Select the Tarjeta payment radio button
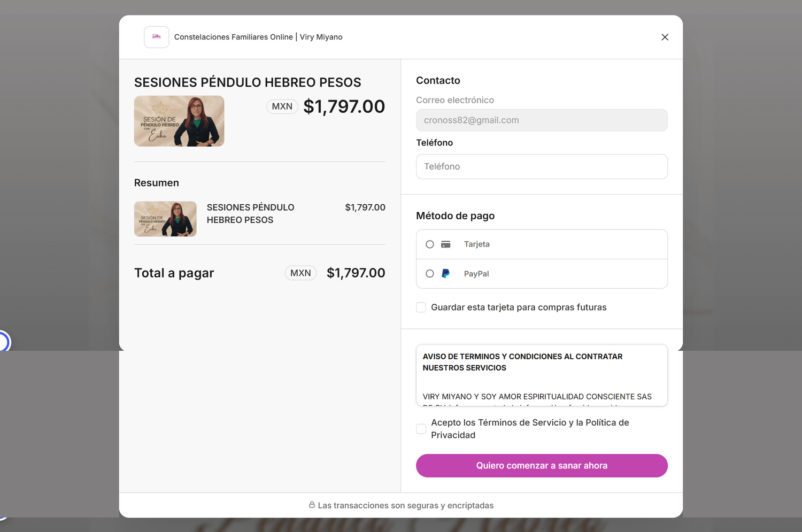This screenshot has width=802, height=532. coord(430,244)
